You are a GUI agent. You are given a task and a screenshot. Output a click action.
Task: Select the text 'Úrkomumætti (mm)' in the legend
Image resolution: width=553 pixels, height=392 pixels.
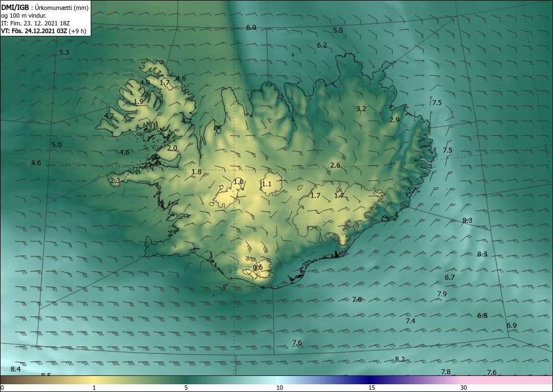[x=62, y=8]
